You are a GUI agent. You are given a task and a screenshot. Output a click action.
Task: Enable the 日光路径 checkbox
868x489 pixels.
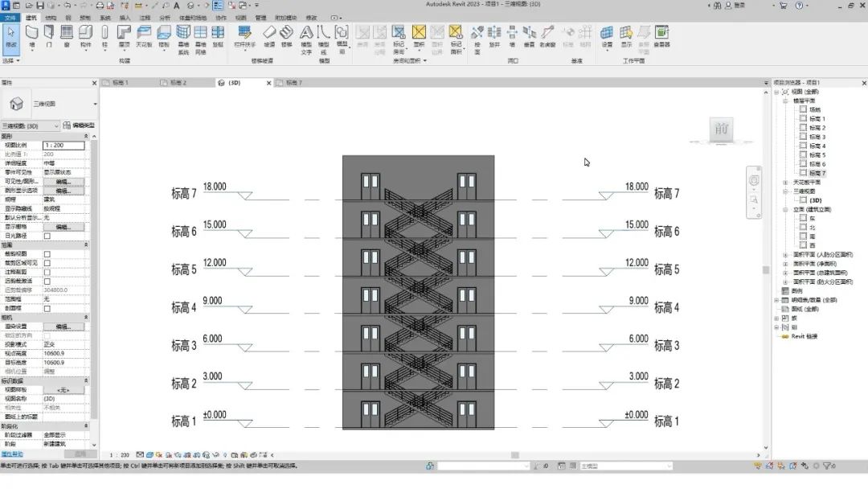click(47, 236)
